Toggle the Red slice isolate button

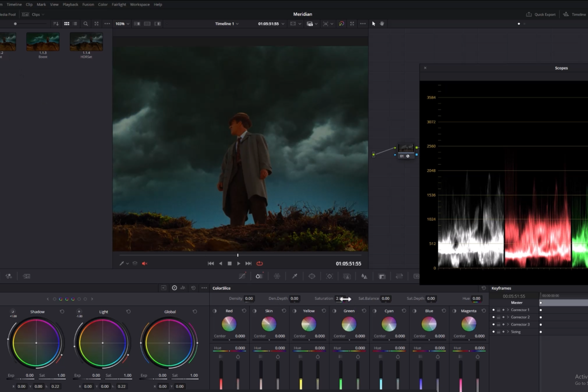click(215, 311)
